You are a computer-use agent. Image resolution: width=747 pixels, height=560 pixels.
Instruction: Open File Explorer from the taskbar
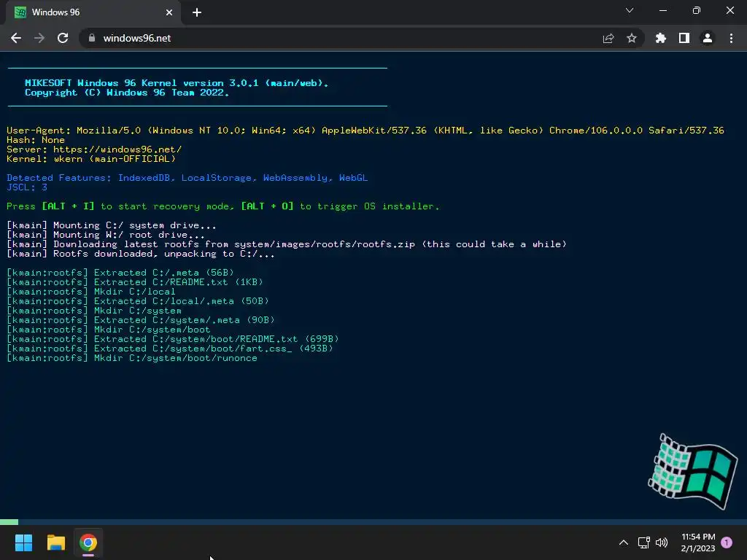coord(56,542)
